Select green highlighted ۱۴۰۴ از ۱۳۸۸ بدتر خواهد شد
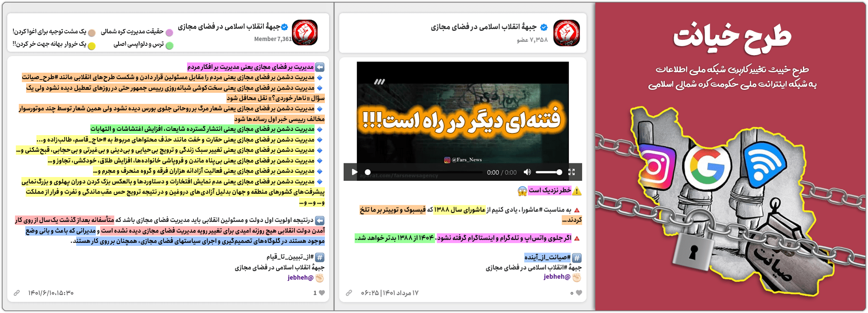 pyautogui.click(x=395, y=238)
